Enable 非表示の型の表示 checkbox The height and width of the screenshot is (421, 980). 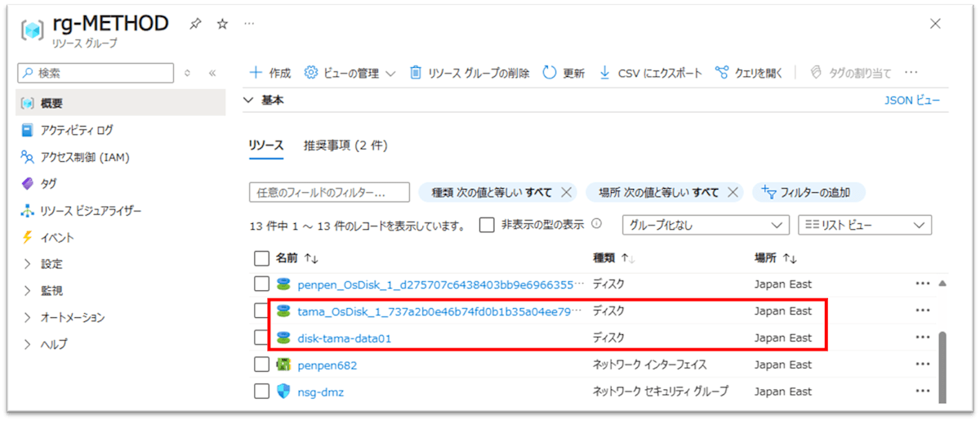tap(487, 225)
